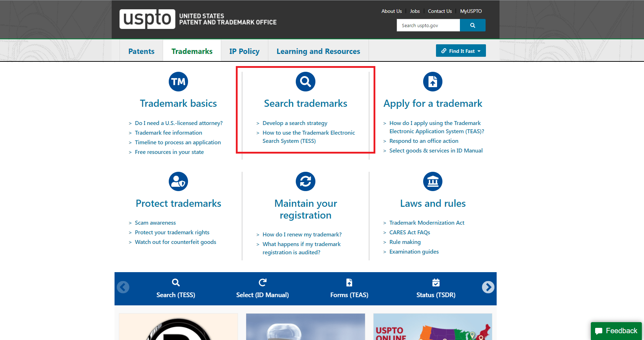This screenshot has width=644, height=340.
Task: Open the Search trademarks heading link
Action: point(305,104)
